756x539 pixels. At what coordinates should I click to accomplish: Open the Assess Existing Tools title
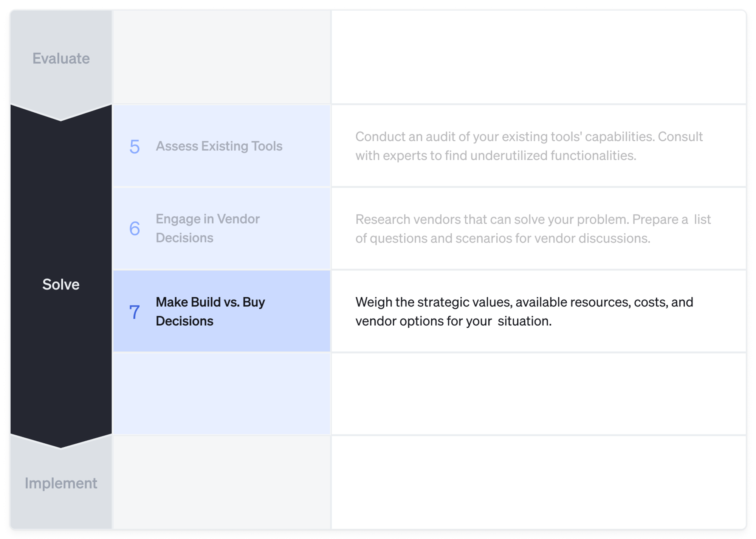pos(219,146)
